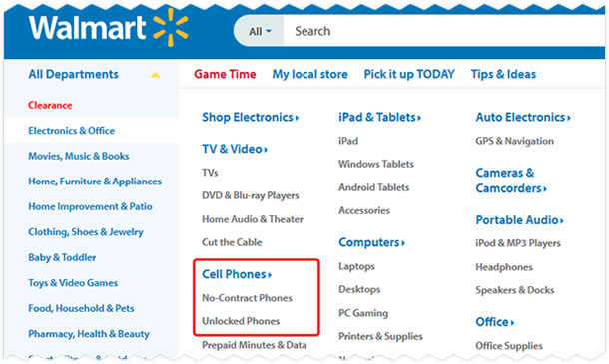
Task: Open the Game Time tab
Action: 225,74
